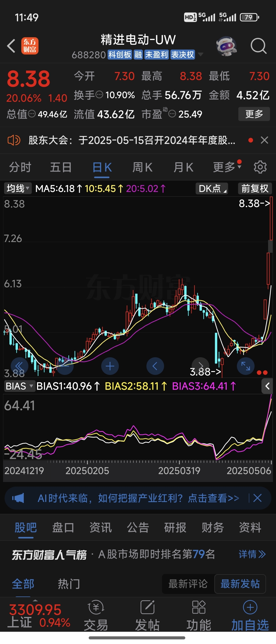Tap the 东方财富人气榜 ranking row
276x644 pixels.
pyautogui.click(x=138, y=554)
